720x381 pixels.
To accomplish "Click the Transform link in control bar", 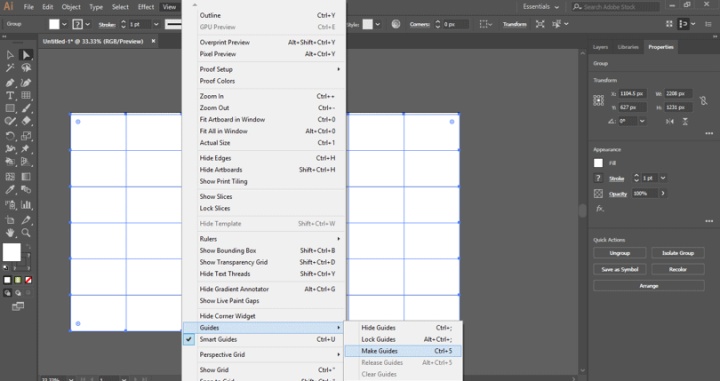I will (x=514, y=24).
